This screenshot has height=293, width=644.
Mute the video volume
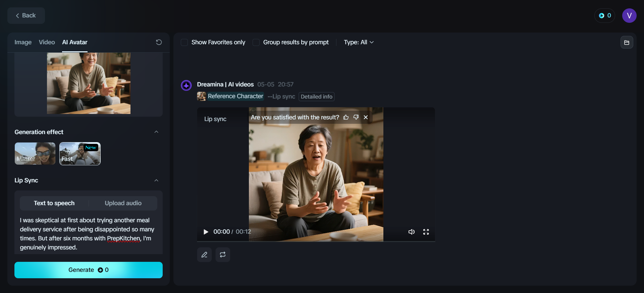pyautogui.click(x=412, y=232)
